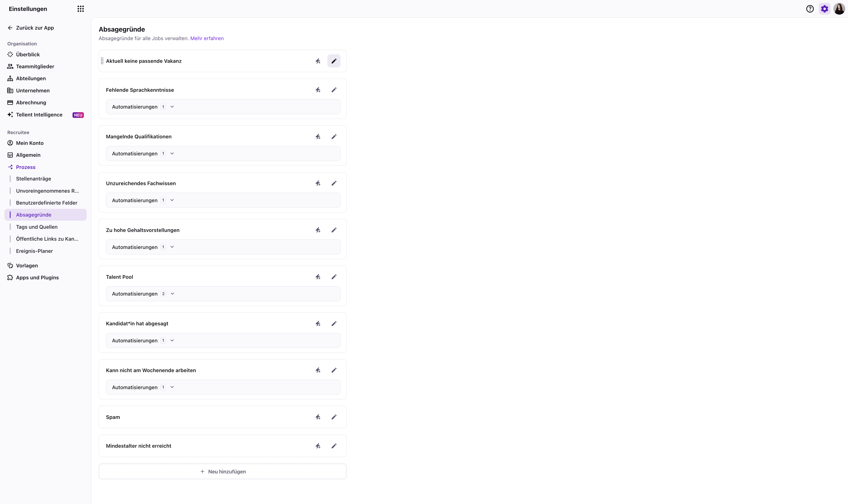This screenshot has width=848, height=504.
Task: Open the user profile avatar
Action: click(839, 9)
